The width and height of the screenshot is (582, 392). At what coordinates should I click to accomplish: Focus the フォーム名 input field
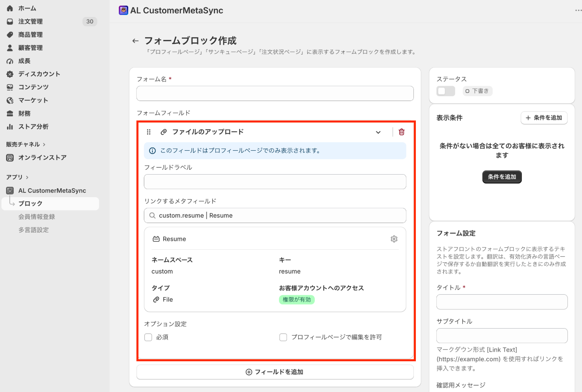pos(275,94)
